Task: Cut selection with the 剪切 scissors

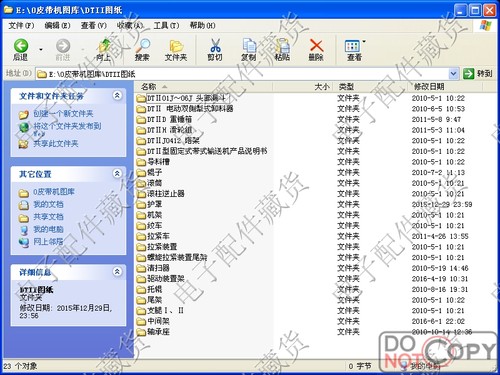Action: point(215,50)
